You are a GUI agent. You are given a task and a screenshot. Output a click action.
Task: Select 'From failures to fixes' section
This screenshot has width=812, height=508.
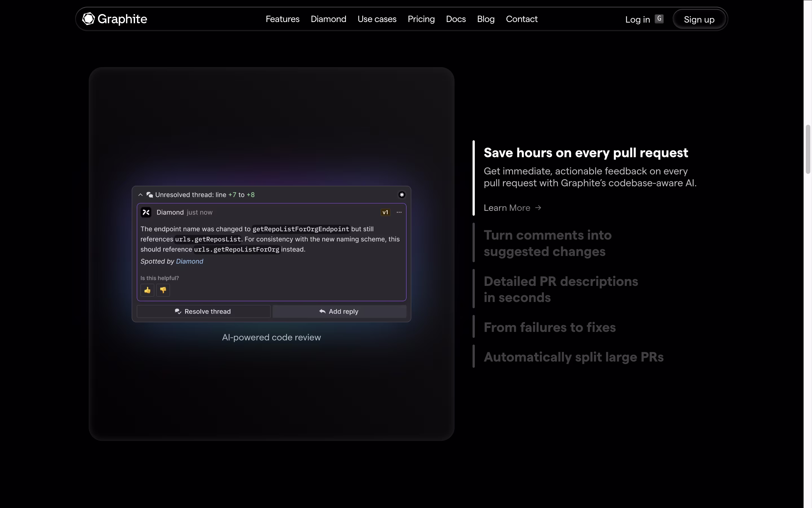pos(550,327)
